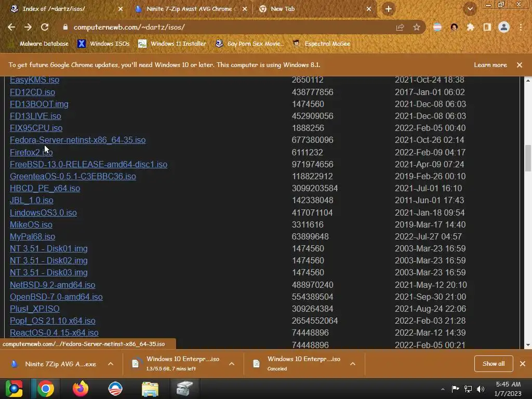Open the Fedora-Server-netinst-x86_64-35.iso link
Screen dimensions: 532x399
click(x=78, y=140)
